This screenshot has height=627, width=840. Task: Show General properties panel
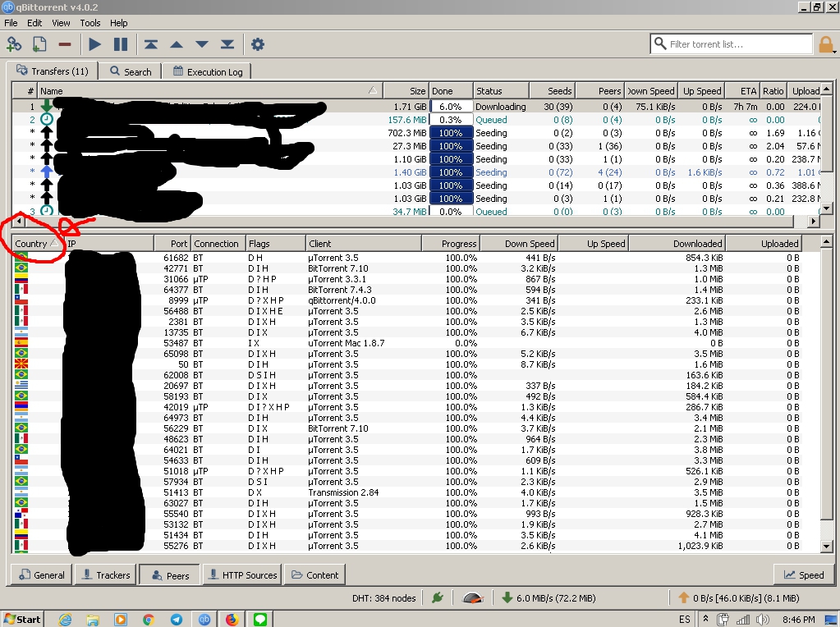point(41,574)
